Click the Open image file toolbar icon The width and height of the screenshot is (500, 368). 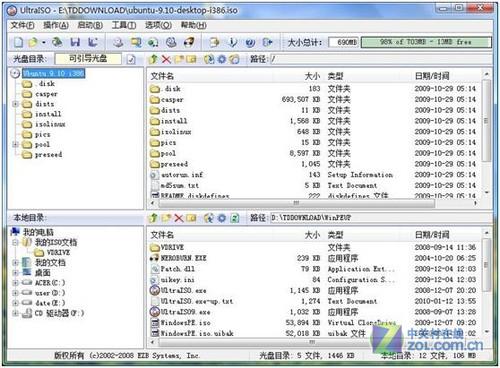tap(33, 42)
